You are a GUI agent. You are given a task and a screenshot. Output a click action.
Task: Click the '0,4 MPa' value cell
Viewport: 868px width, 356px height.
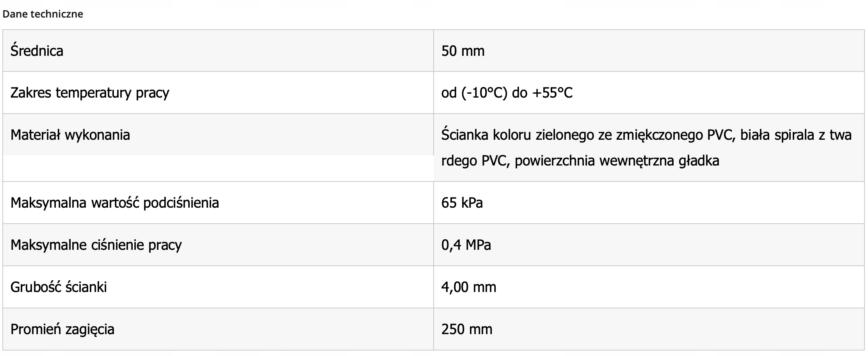(x=649, y=245)
